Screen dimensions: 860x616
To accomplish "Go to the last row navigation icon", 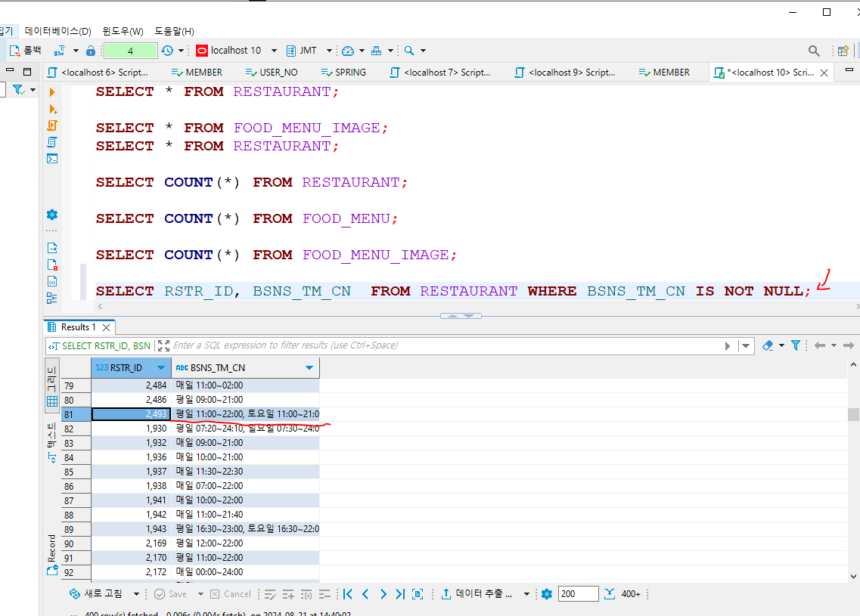I will 400,594.
